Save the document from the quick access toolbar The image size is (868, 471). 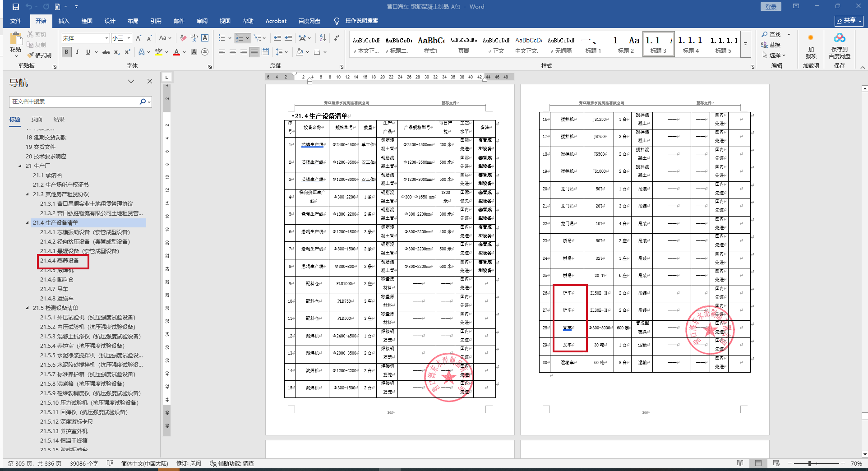[16, 7]
